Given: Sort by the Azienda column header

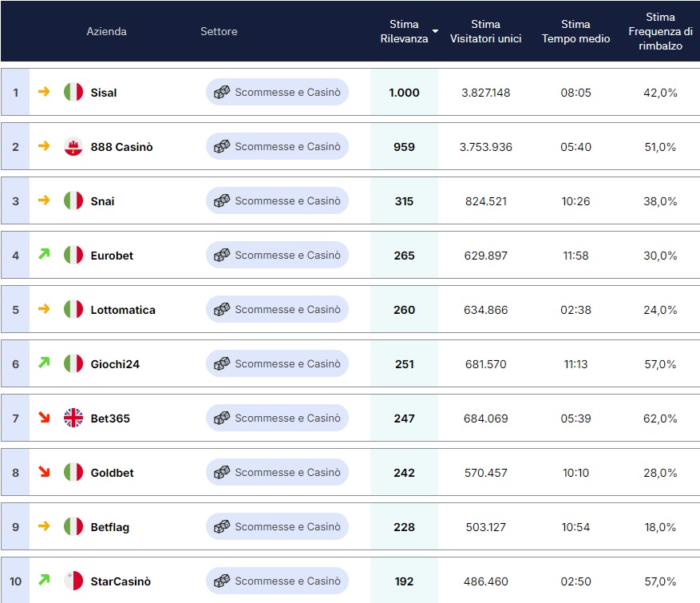Looking at the screenshot, I should pos(106,31).
